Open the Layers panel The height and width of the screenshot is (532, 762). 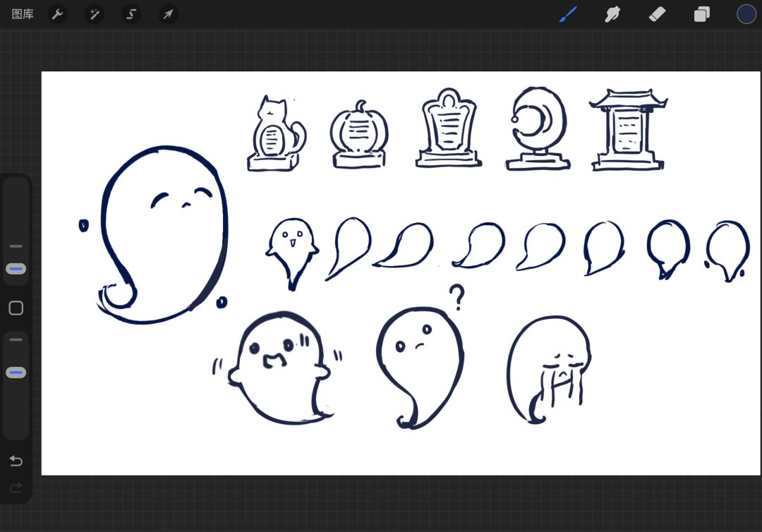[x=701, y=14]
